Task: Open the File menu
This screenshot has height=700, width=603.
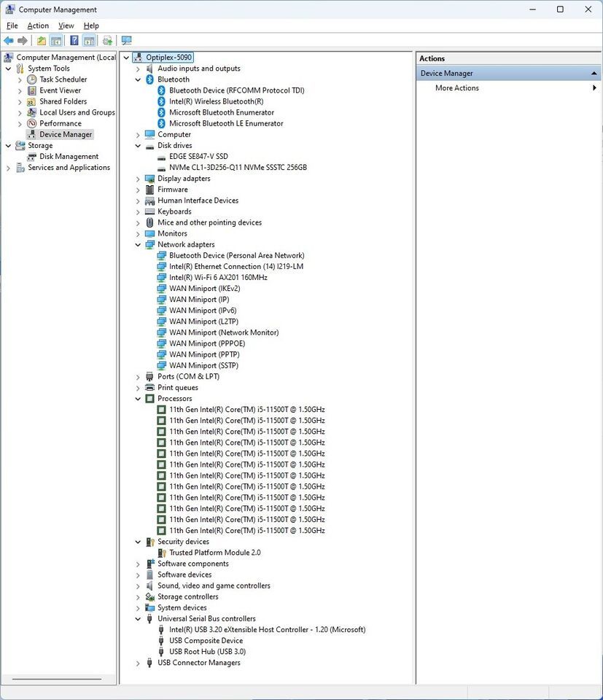Action: coord(12,26)
